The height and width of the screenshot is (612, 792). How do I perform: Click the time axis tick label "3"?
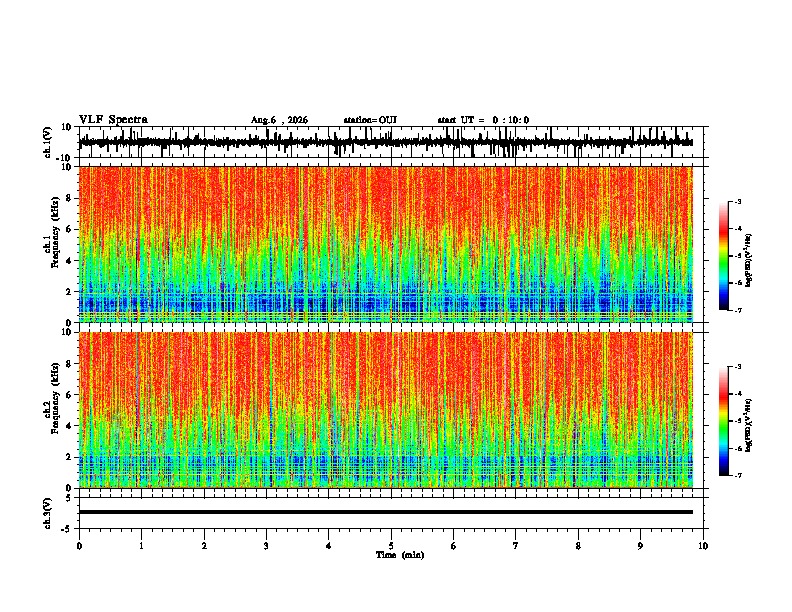[x=266, y=546]
